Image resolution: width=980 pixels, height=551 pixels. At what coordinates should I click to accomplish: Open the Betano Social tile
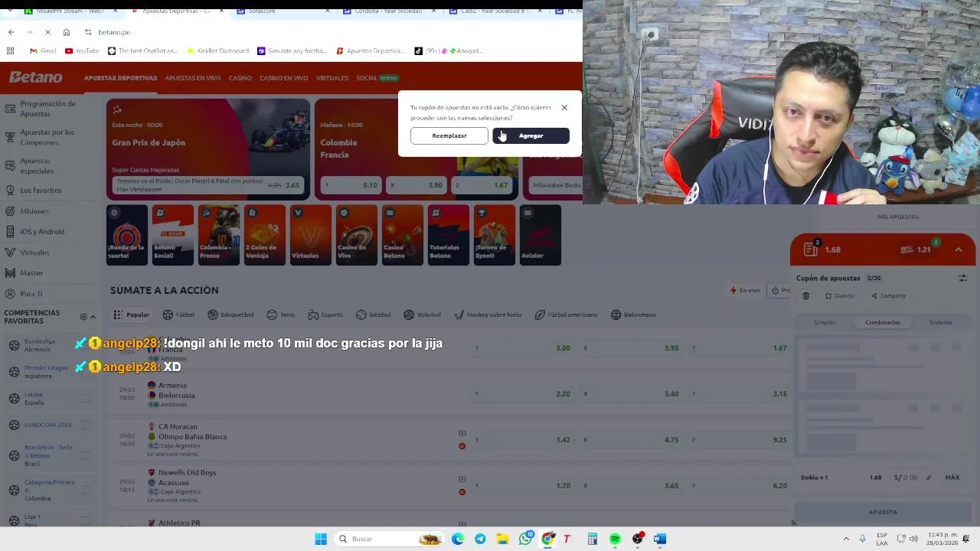(173, 234)
